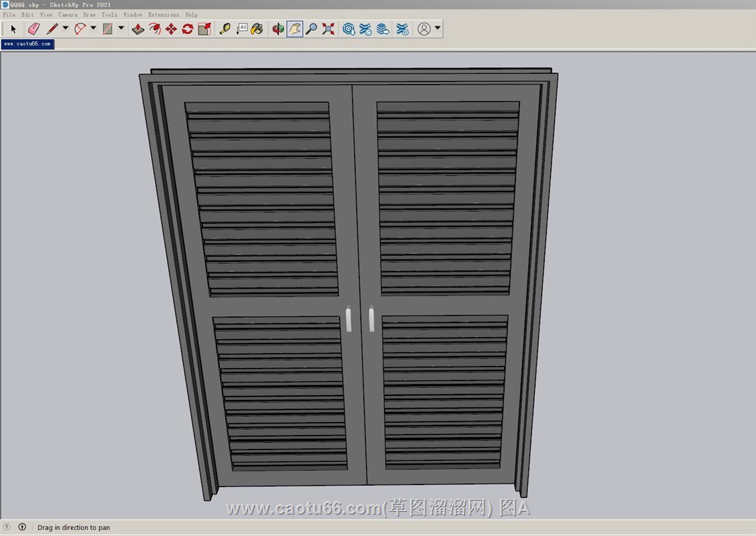Click the highlighted Pan hand tool
The height and width of the screenshot is (536, 756).
[x=295, y=29]
